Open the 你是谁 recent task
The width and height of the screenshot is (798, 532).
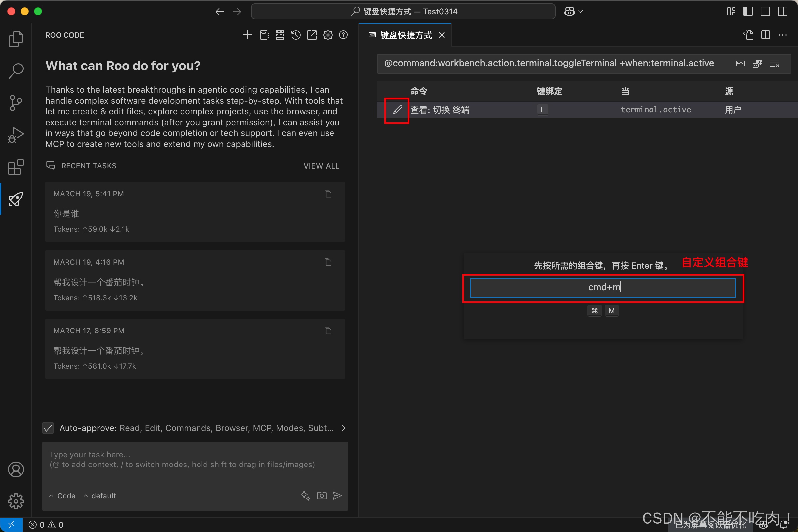[x=195, y=212]
